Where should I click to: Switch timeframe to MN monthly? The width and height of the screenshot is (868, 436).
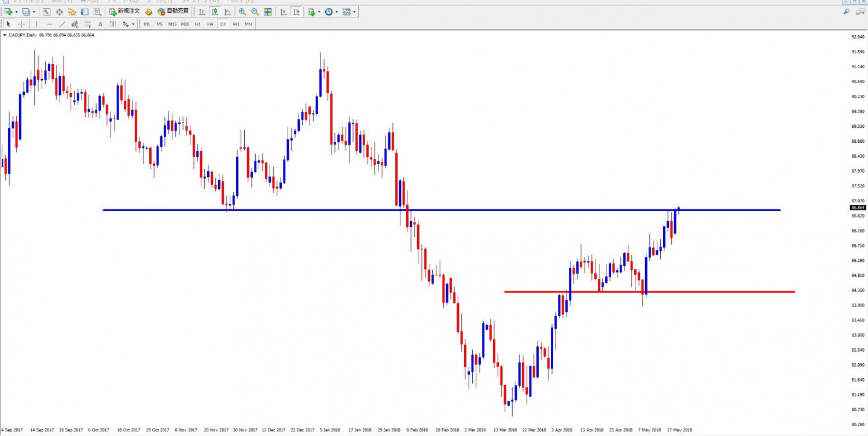pyautogui.click(x=248, y=24)
